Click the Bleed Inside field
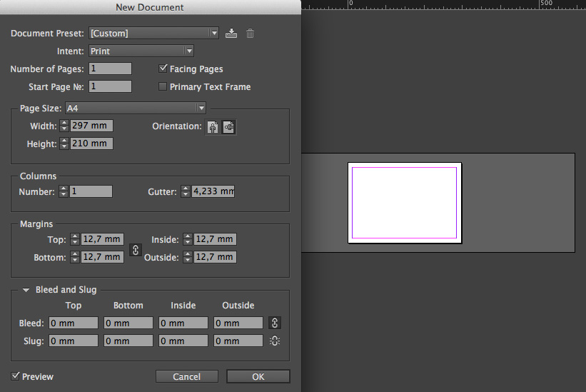The height and width of the screenshot is (392, 586). pyautogui.click(x=183, y=323)
